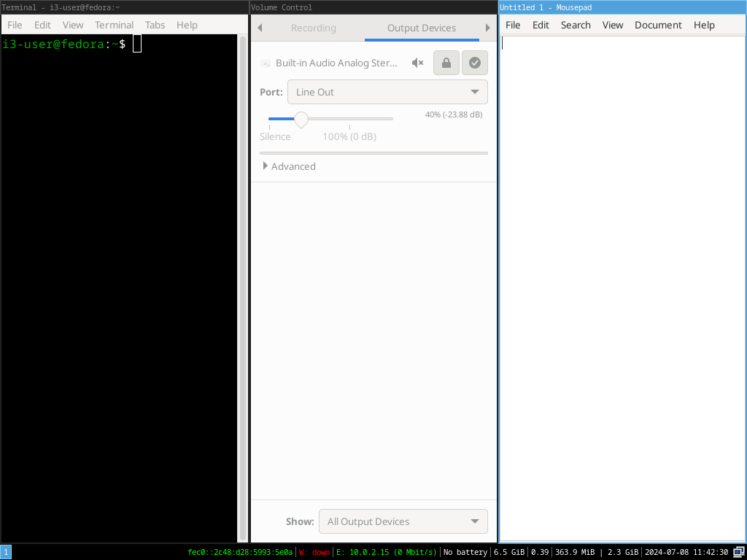
Task: Open the Mousepad Help menu
Action: 704,25
